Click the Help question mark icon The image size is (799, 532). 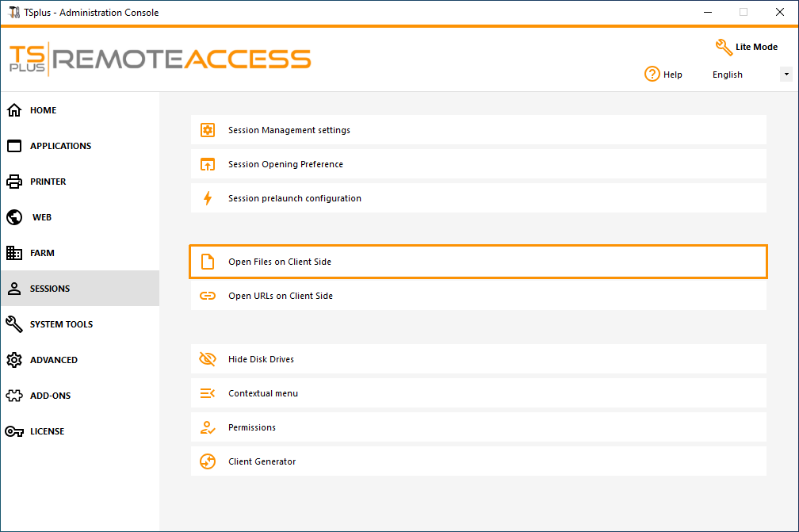[652, 75]
